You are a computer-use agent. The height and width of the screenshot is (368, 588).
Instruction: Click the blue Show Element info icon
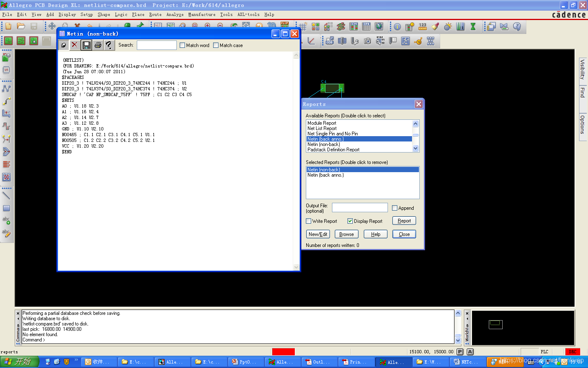pos(397,27)
